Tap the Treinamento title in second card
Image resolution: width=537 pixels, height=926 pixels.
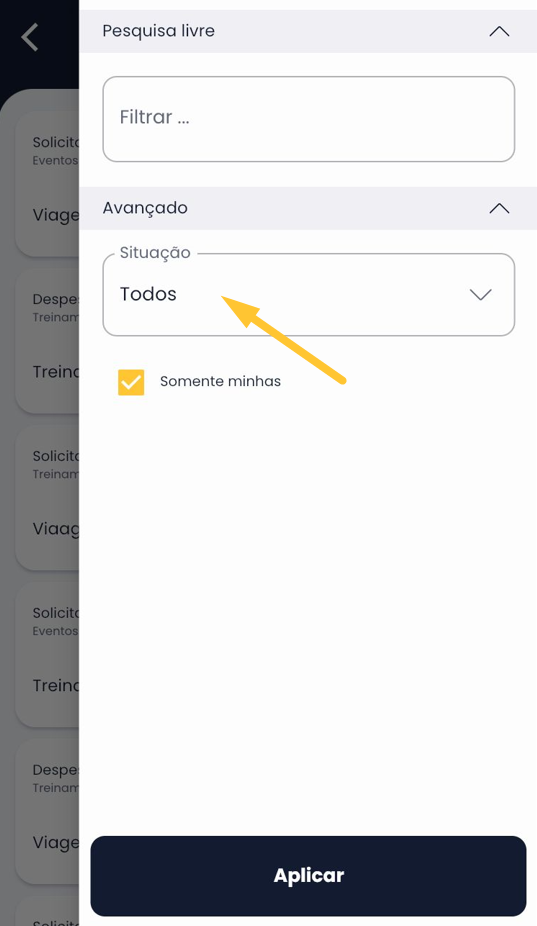(x=56, y=372)
